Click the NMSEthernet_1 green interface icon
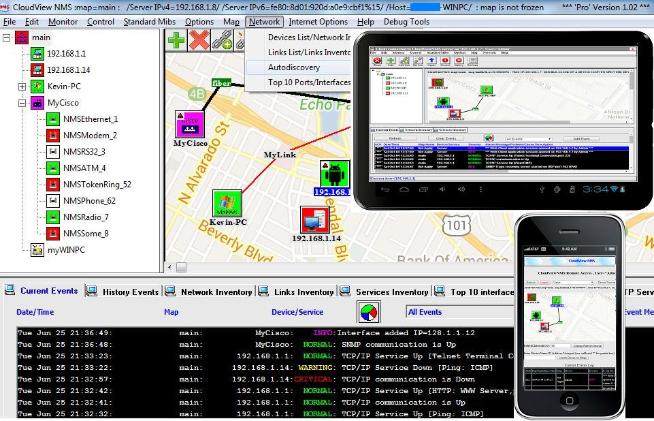This screenshot has width=654, height=421. pyautogui.click(x=53, y=119)
